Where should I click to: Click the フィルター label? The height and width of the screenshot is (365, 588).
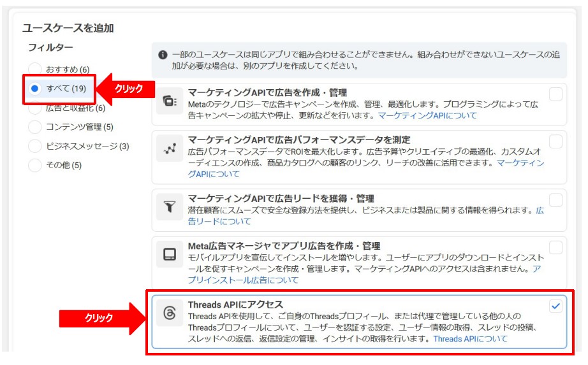(50, 48)
